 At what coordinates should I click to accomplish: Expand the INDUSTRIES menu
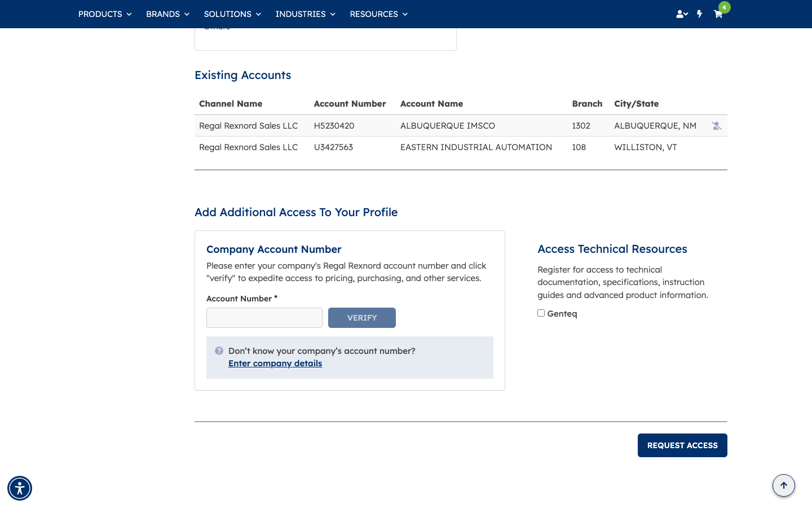305,14
